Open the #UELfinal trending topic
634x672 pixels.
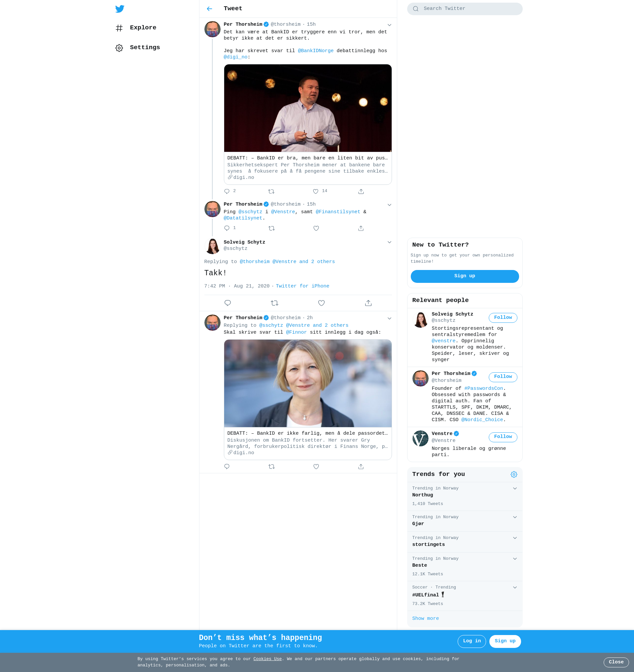(x=465, y=596)
